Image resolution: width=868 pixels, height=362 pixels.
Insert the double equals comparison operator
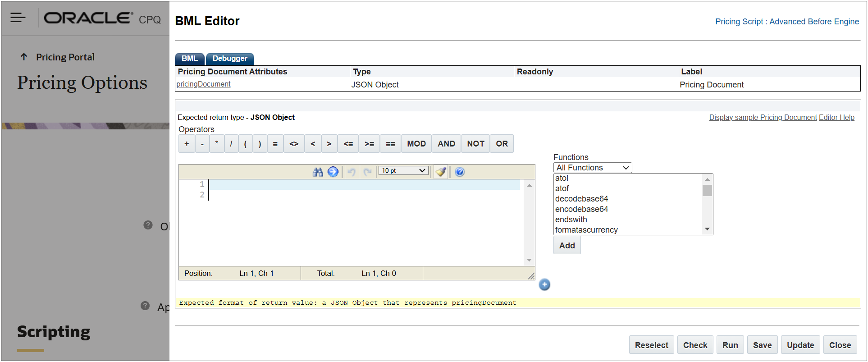tap(391, 144)
